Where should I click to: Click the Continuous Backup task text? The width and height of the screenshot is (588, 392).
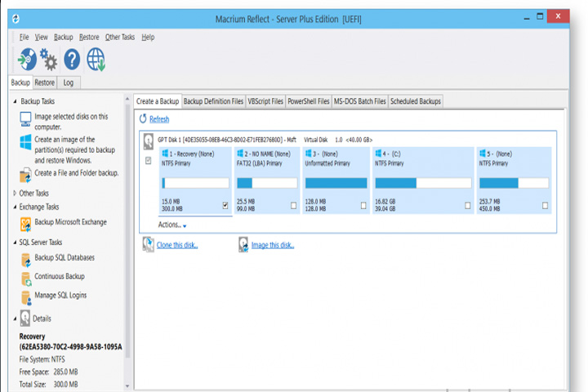point(60,276)
